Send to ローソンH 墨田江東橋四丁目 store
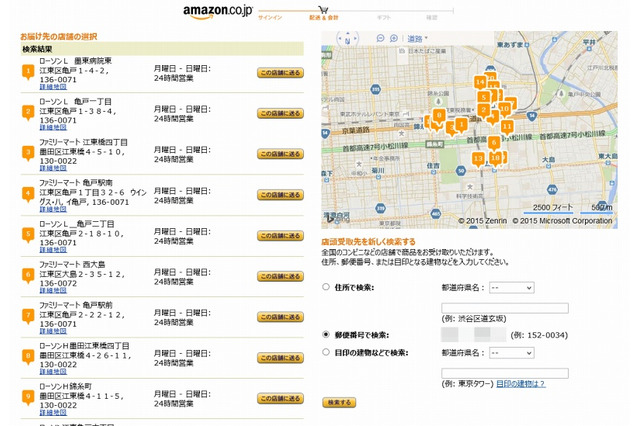This screenshot has height=426, width=640. point(280,357)
